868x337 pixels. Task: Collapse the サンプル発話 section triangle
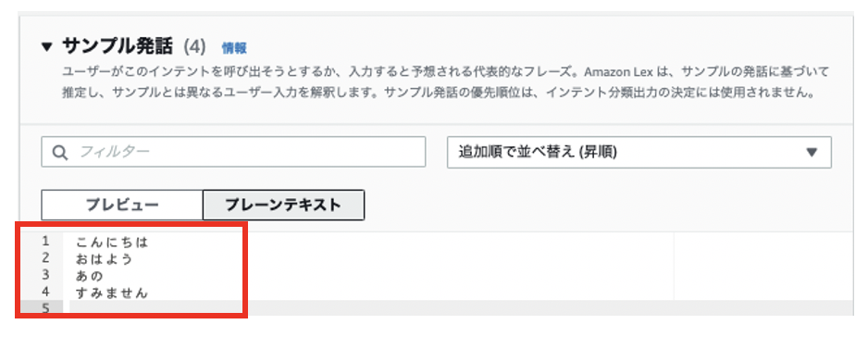pyautogui.click(x=47, y=47)
